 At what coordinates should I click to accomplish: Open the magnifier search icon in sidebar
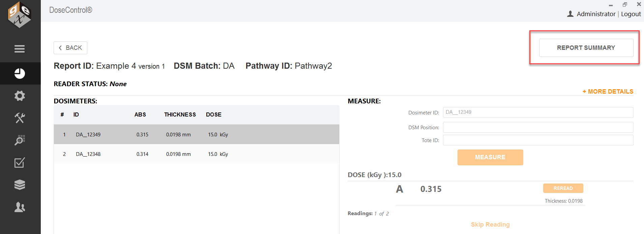point(20,140)
